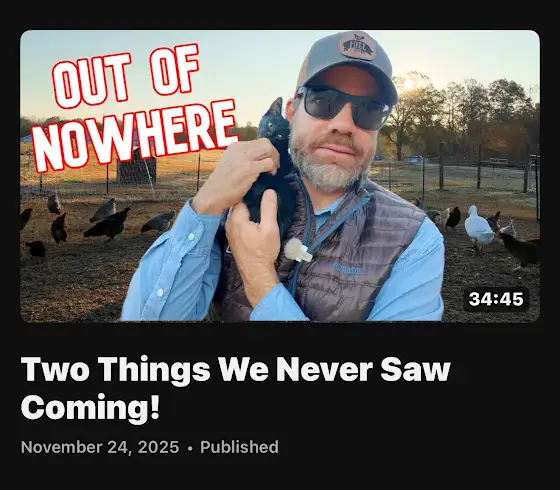Screen dimensions: 560x490
Task: Click the dark sunglasses in the thumbnail
Action: [x=345, y=106]
